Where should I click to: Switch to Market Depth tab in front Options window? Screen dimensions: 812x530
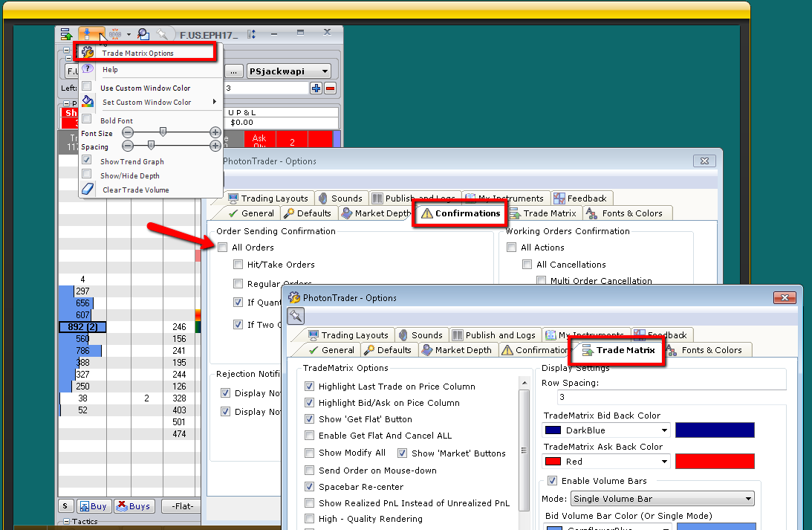[x=457, y=350]
